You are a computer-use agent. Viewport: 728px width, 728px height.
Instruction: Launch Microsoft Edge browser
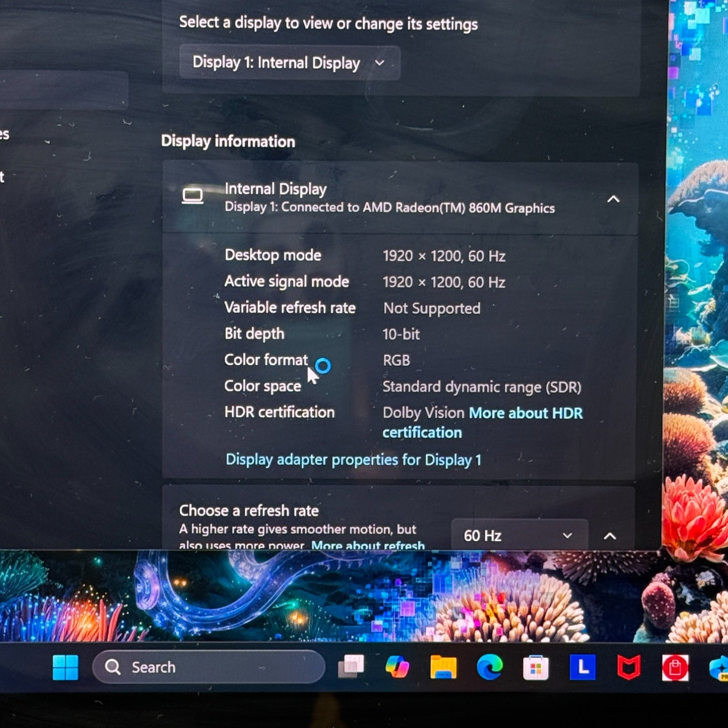(x=489, y=667)
